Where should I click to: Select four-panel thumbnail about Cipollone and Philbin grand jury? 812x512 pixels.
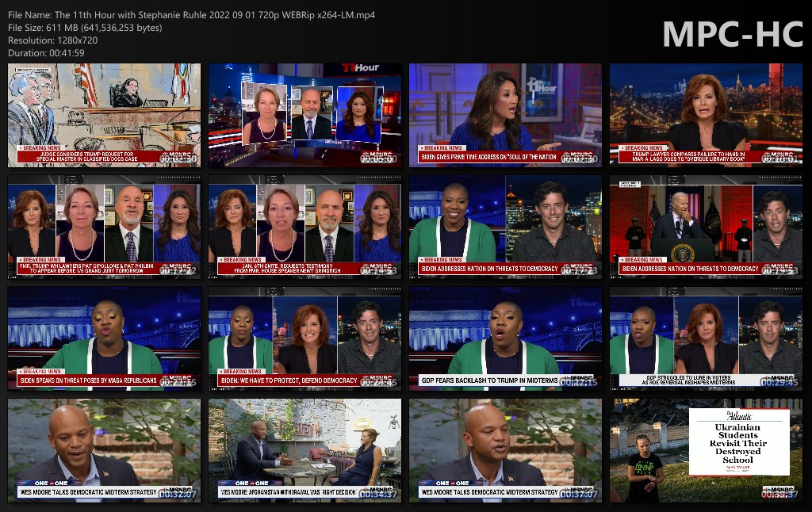click(x=104, y=227)
